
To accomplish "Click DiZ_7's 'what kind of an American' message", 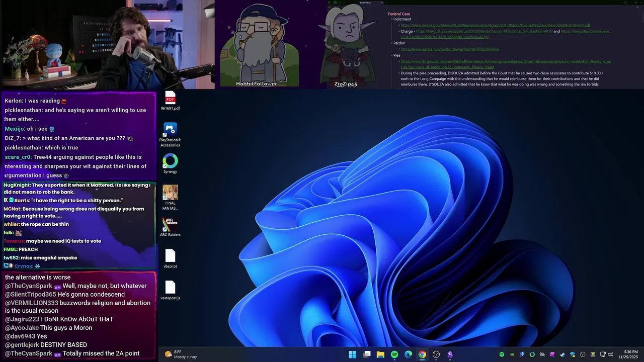I will 69,138.
